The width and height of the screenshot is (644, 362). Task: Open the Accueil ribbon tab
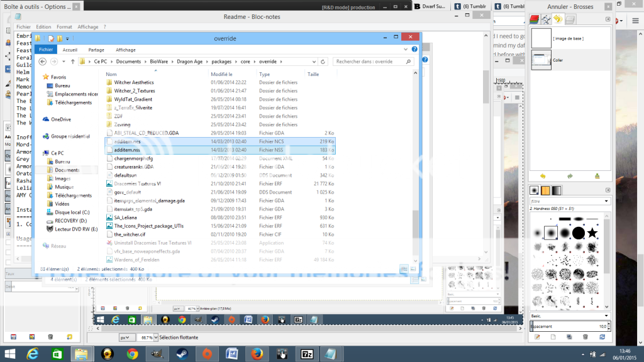point(70,50)
